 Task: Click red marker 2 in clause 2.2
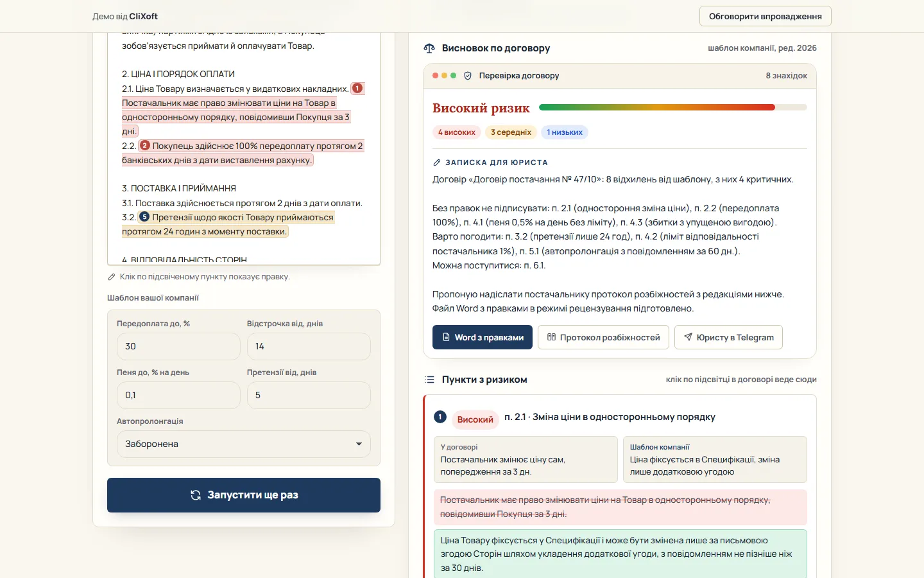pyautogui.click(x=145, y=146)
